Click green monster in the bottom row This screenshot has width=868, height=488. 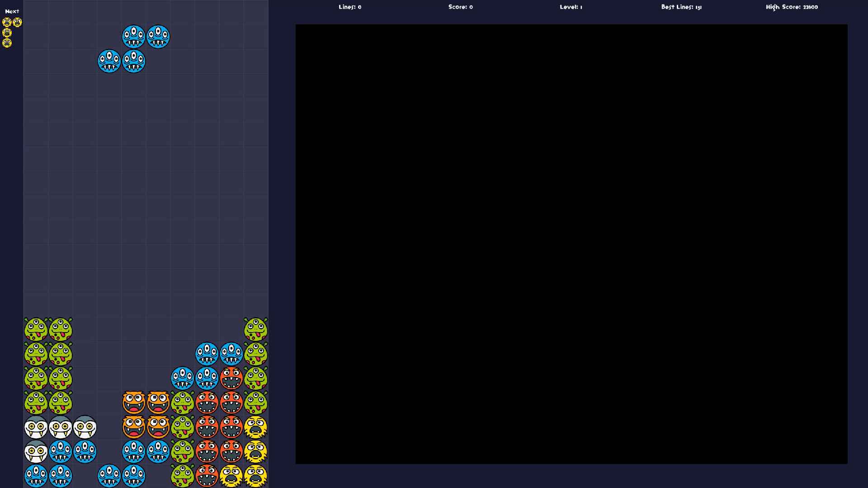(x=182, y=475)
